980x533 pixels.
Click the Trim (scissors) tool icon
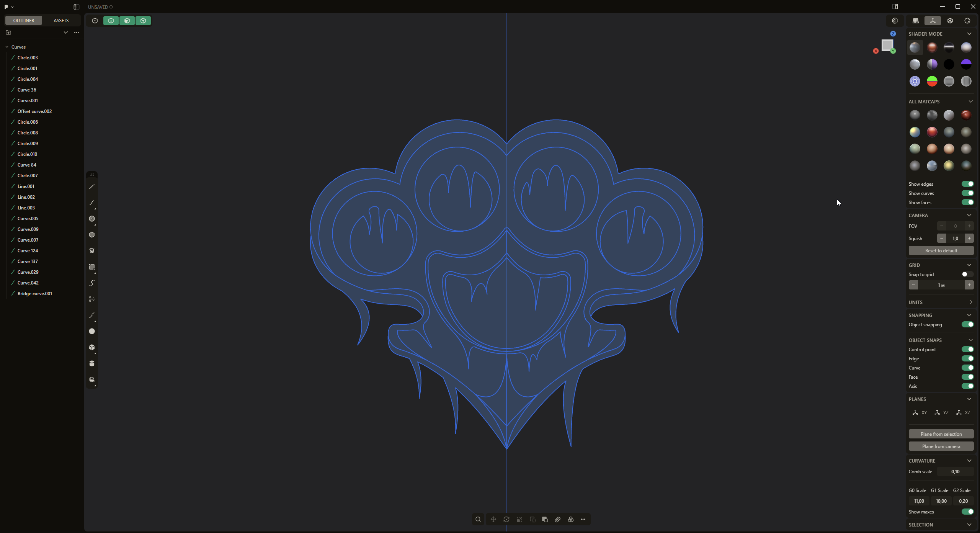92,299
